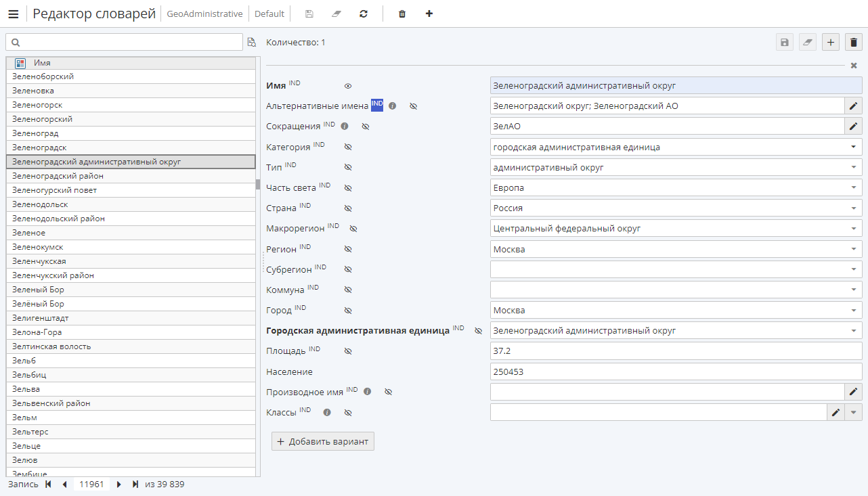This screenshot has width=868, height=496.
Task: Edit Альтернативные имена with pencil button
Action: (854, 106)
